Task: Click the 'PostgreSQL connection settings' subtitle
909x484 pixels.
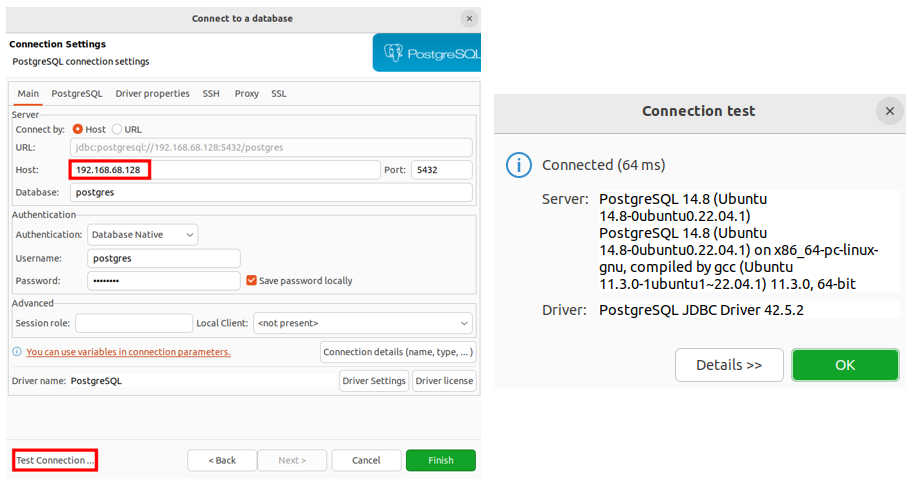Action: [x=81, y=61]
